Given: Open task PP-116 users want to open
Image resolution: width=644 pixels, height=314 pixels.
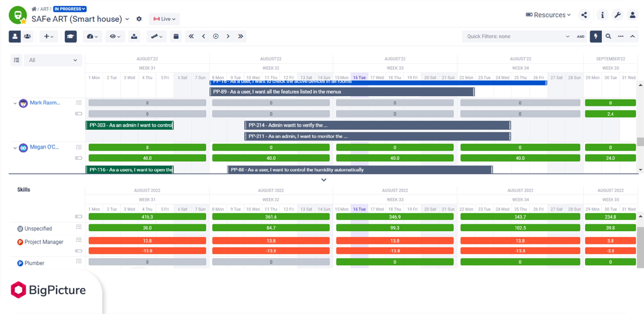Looking at the screenshot, I should tap(130, 170).
